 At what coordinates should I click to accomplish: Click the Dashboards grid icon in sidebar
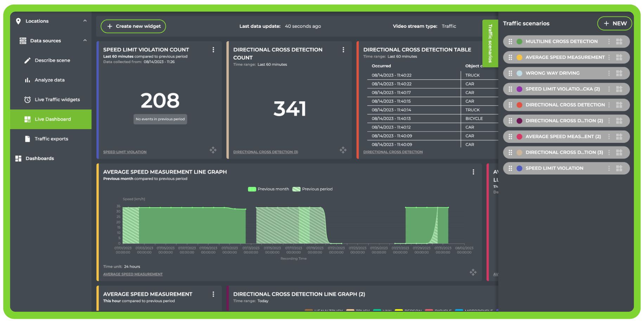click(18, 158)
